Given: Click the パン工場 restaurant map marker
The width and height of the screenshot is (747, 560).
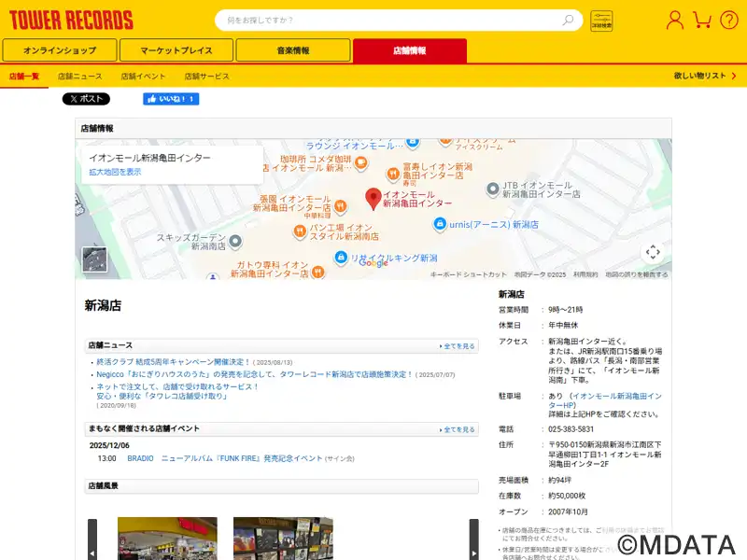Looking at the screenshot, I should [300, 231].
